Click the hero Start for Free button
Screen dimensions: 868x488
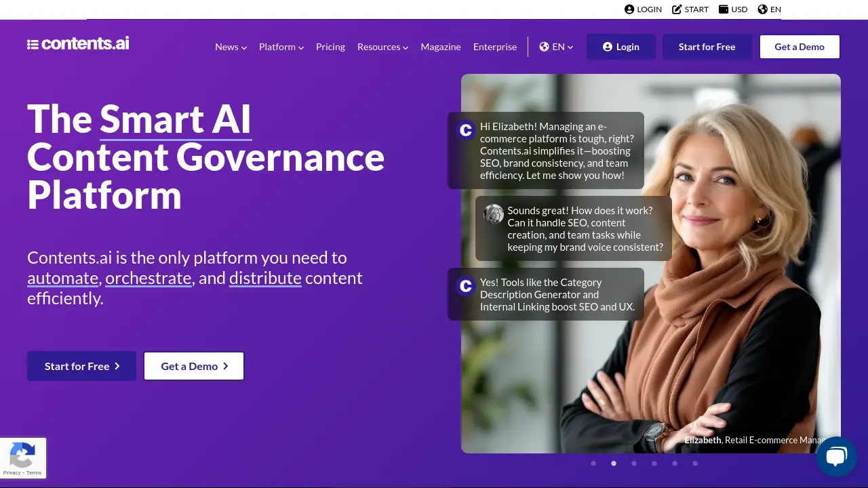(x=81, y=366)
